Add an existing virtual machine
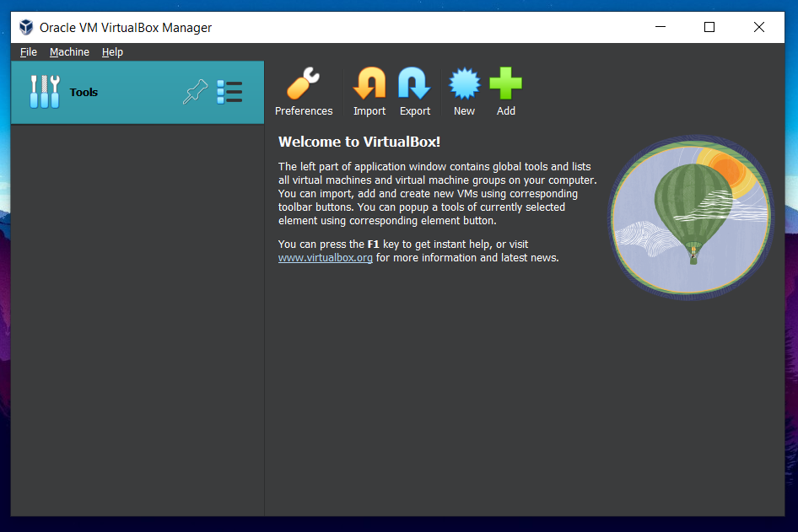Screen dimensions: 798x532 point(505,91)
